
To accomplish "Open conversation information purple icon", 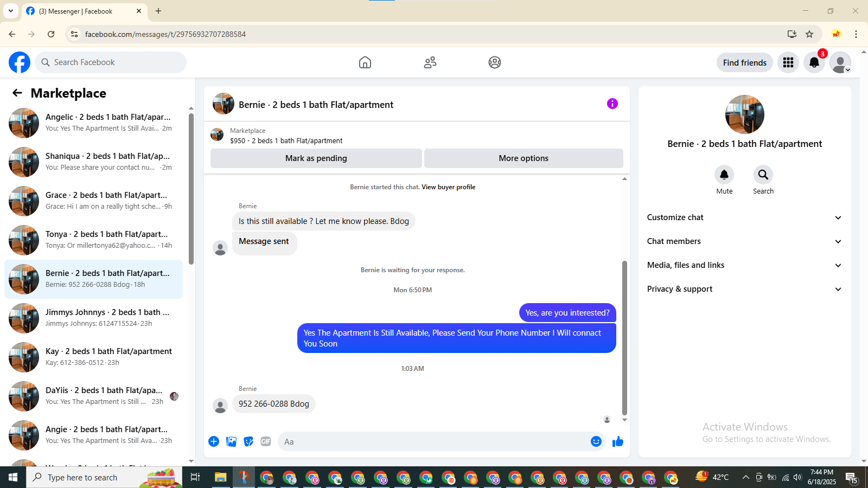I will (x=612, y=104).
